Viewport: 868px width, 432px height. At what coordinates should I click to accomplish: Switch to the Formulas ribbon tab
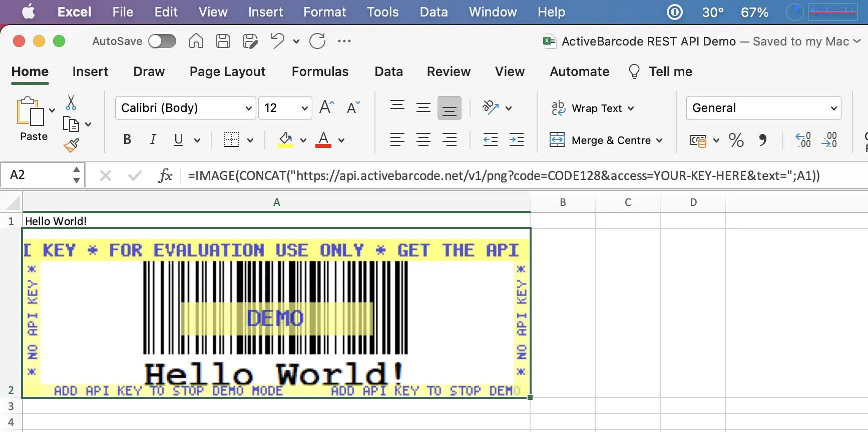click(320, 71)
